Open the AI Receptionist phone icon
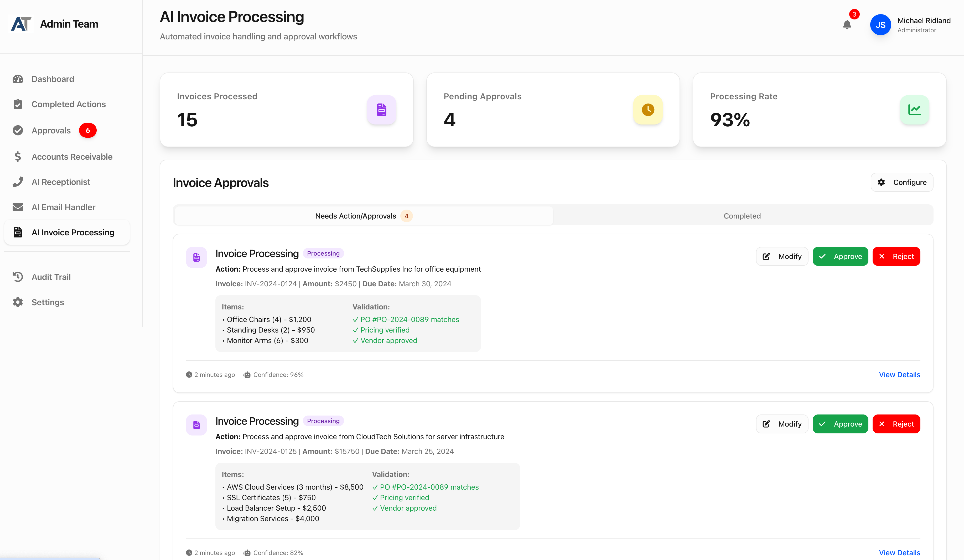Image resolution: width=964 pixels, height=560 pixels. (x=18, y=182)
